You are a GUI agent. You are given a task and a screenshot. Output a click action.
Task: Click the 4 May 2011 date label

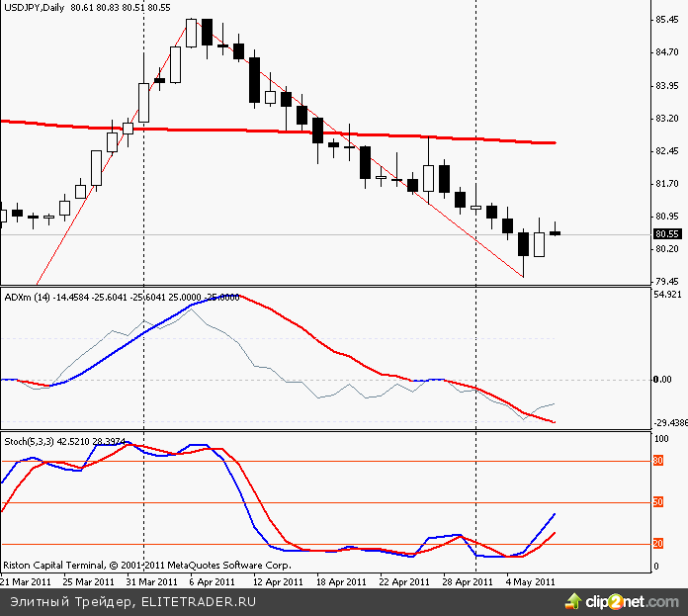coord(530,581)
